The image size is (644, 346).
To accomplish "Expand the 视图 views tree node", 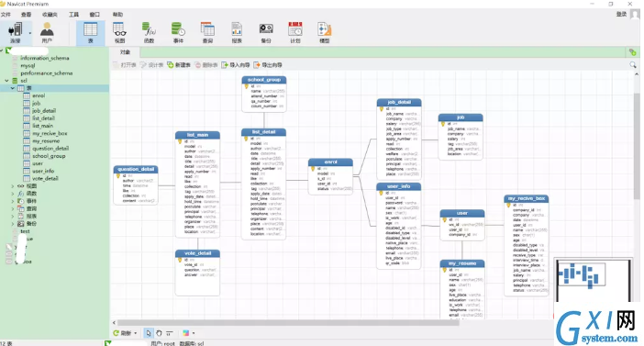I will click(x=12, y=186).
